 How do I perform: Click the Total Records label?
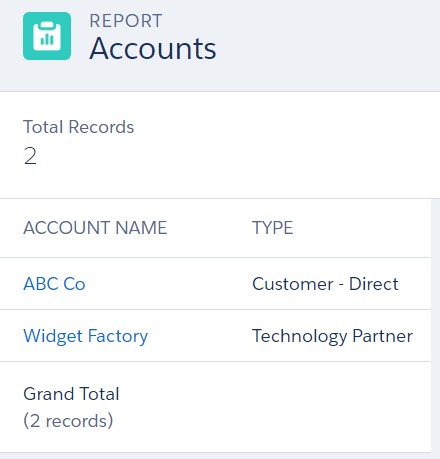pos(79,127)
